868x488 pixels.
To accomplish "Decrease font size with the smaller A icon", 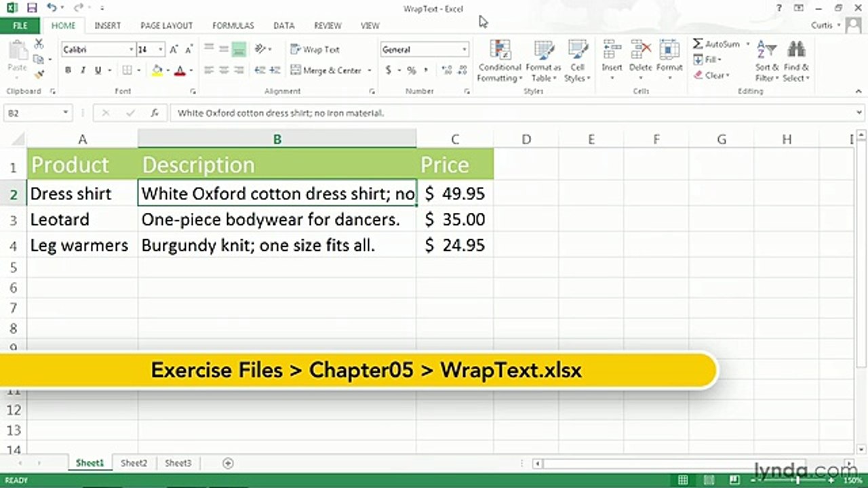I will [x=189, y=49].
